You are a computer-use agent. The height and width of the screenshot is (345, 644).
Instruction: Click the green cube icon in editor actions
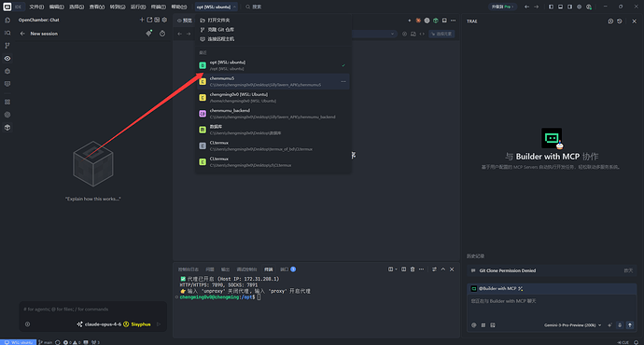tap(435, 21)
